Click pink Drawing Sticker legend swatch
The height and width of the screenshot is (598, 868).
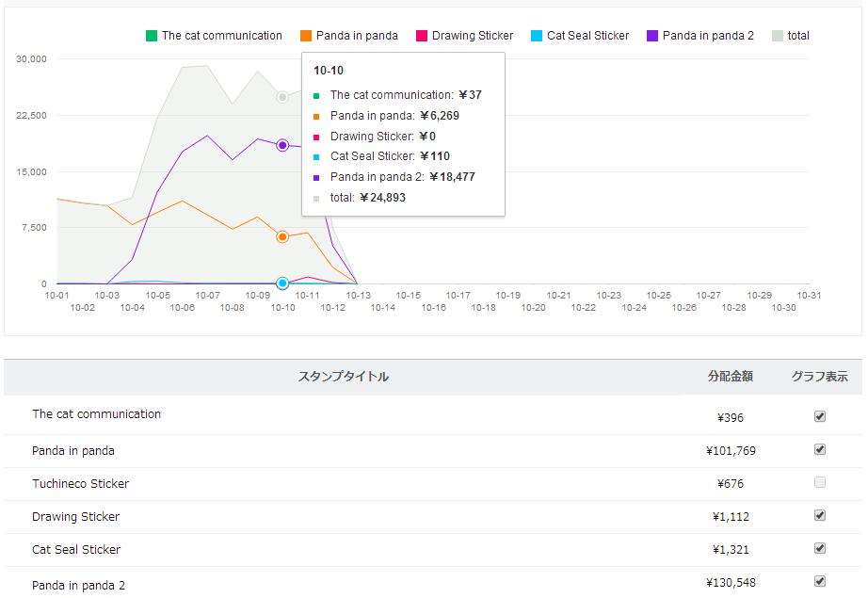tap(422, 36)
